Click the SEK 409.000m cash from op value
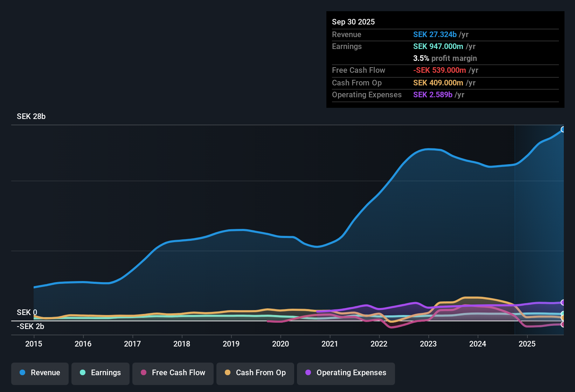The height and width of the screenshot is (392, 575). 438,83
